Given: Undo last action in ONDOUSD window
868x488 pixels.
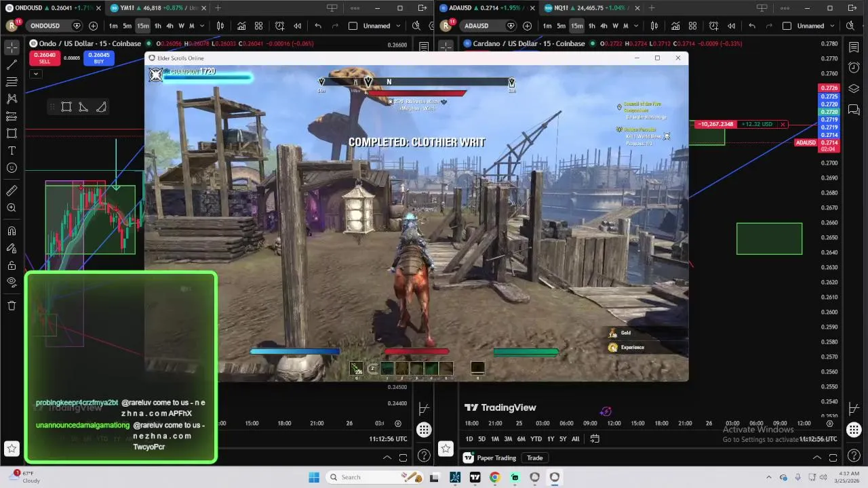Looking at the screenshot, I should coord(318,26).
